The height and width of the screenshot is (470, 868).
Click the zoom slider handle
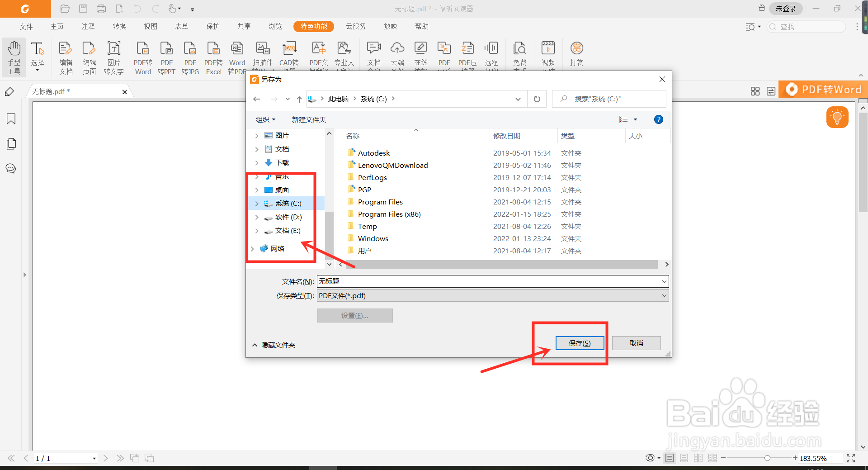(767, 458)
